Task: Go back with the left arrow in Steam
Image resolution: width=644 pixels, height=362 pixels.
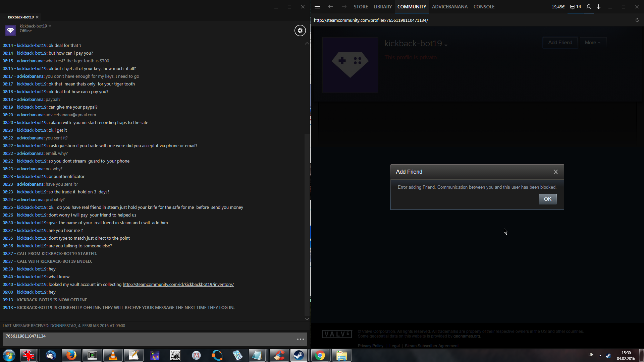Action: (x=331, y=7)
